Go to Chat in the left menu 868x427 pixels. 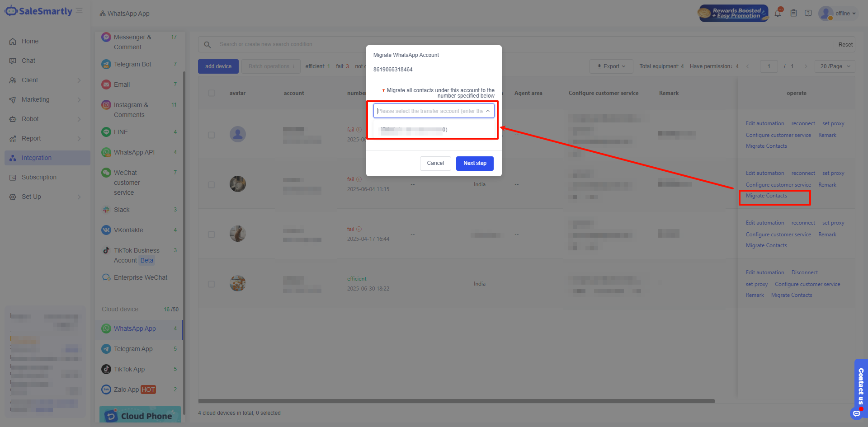click(28, 61)
